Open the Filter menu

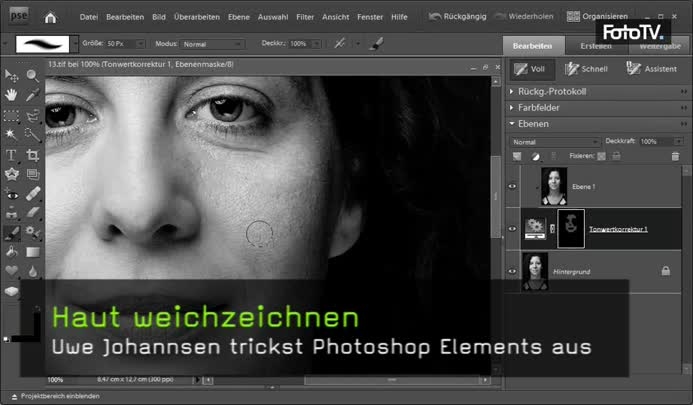305,17
